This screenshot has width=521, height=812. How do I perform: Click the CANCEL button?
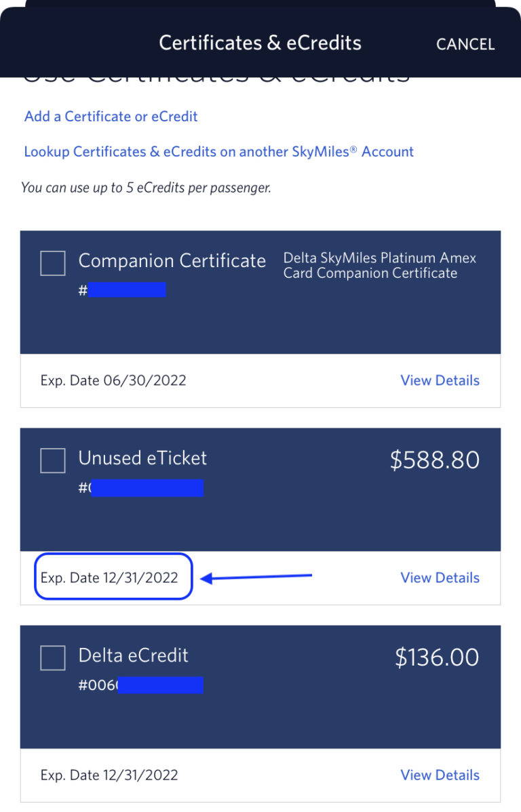[x=465, y=43]
